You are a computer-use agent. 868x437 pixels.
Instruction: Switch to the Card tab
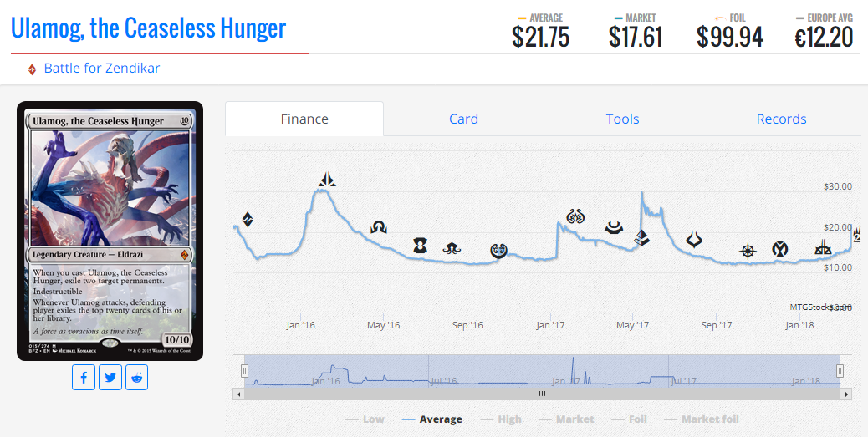coord(463,119)
